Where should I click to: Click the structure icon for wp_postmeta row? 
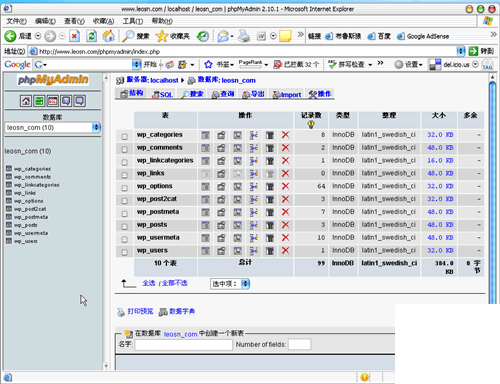221,212
